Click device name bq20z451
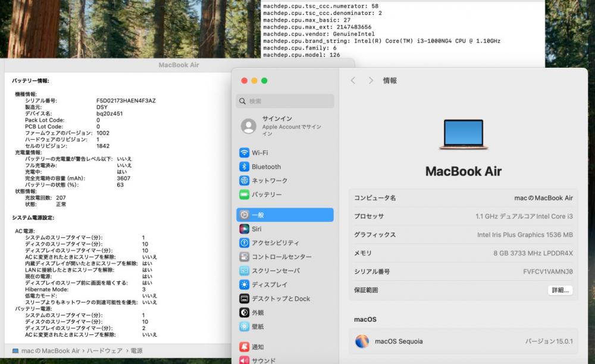The height and width of the screenshot is (364, 595). point(109,114)
